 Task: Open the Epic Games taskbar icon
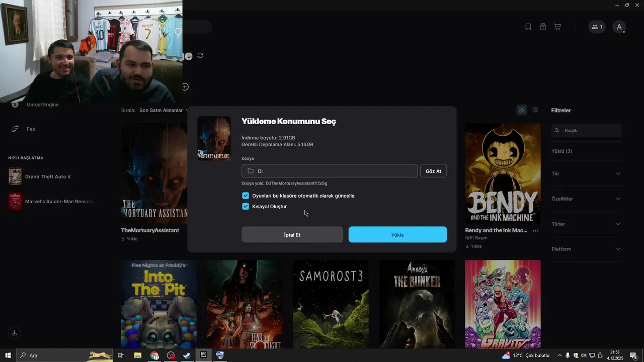pos(203,355)
